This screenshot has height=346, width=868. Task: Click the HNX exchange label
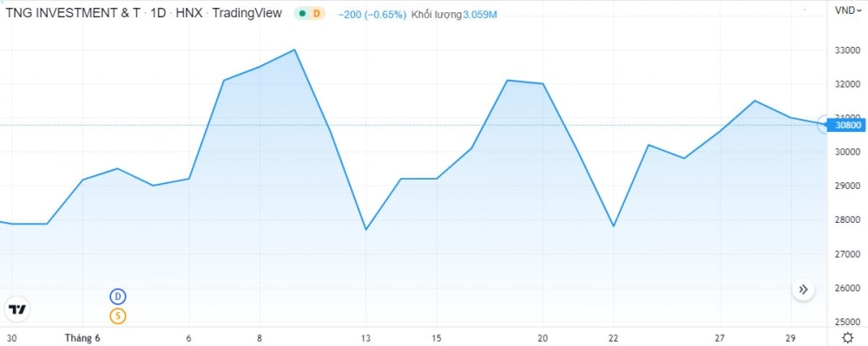click(188, 13)
